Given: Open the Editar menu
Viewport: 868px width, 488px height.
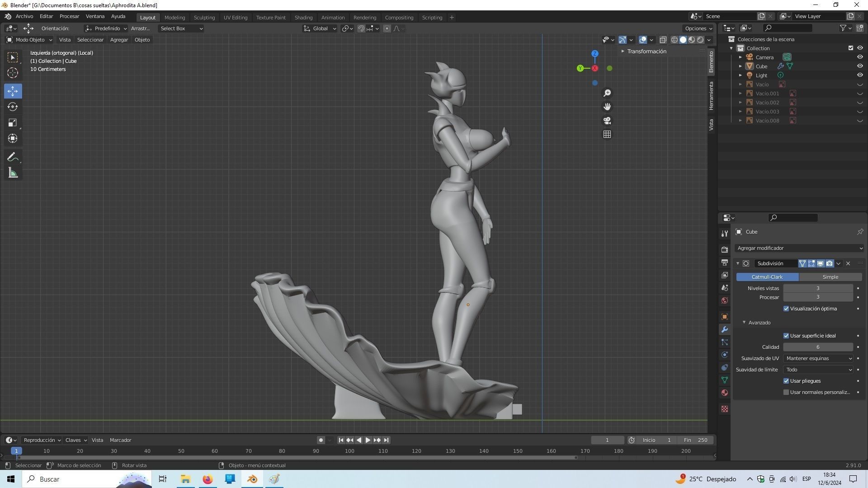Looking at the screenshot, I should [46, 17].
